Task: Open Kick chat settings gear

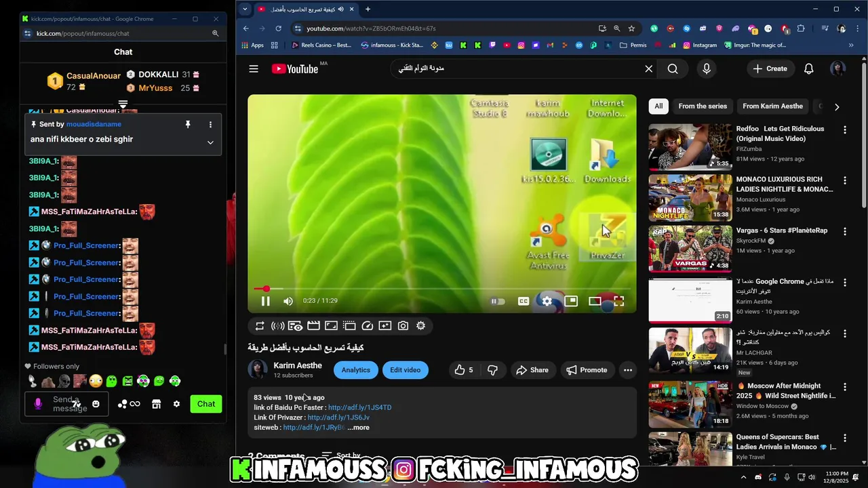Action: [x=176, y=404]
